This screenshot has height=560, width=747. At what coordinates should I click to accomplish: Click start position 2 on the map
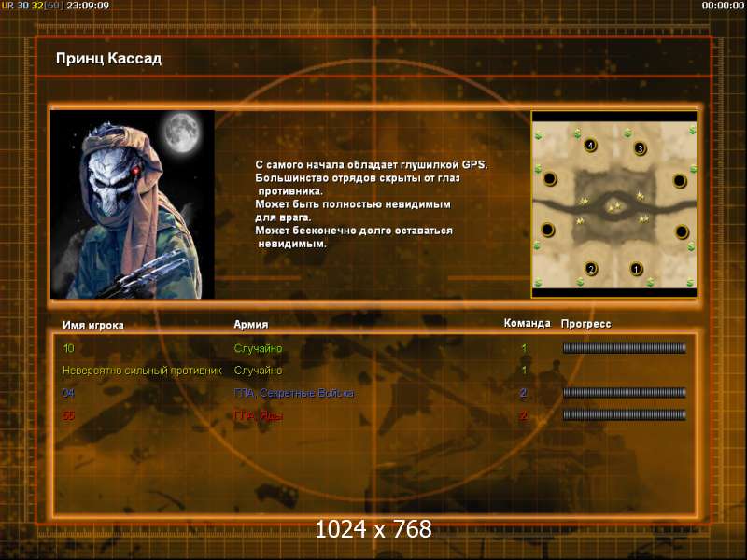pos(591,269)
